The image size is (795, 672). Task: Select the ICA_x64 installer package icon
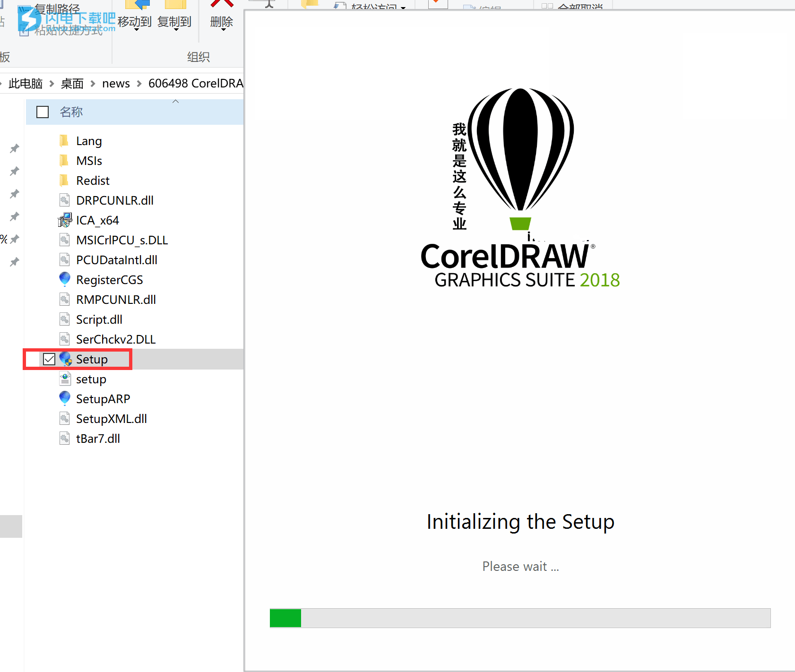click(x=65, y=220)
